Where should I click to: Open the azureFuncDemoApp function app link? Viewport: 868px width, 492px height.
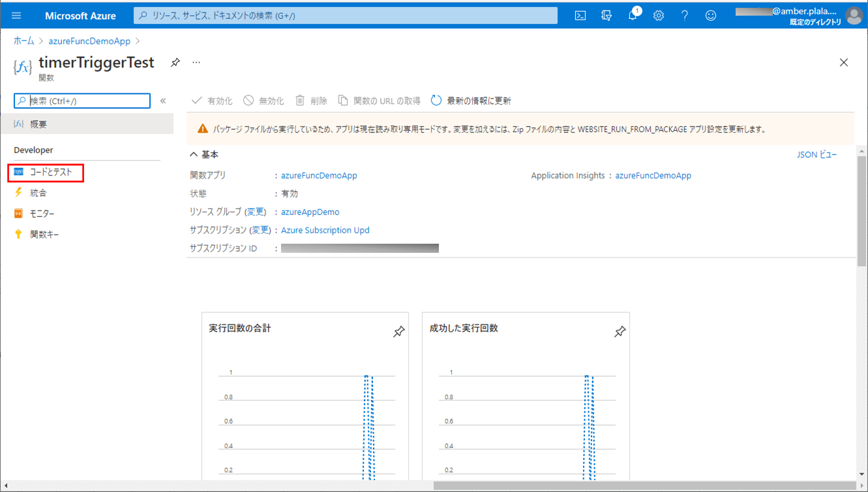[319, 176]
